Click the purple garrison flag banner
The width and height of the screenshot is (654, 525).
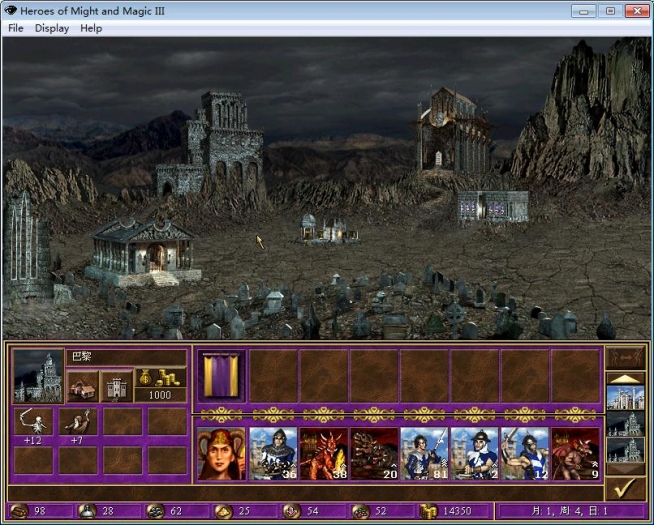pyautogui.click(x=221, y=376)
